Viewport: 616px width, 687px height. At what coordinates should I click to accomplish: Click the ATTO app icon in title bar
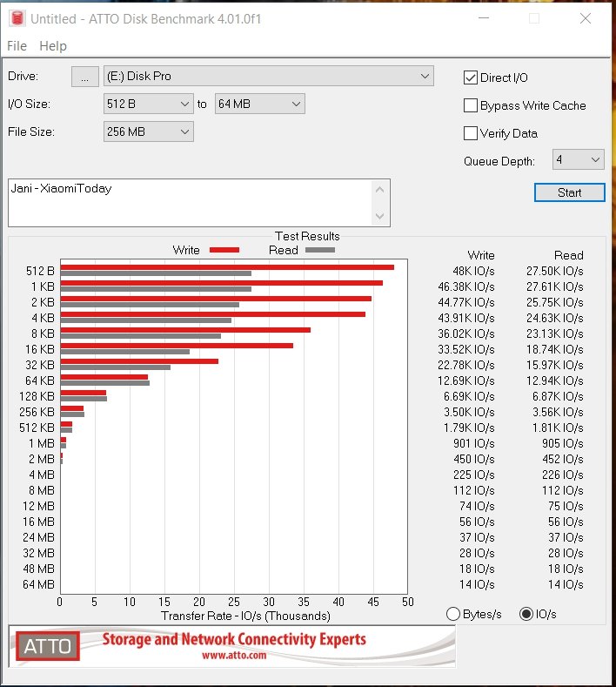(15, 18)
